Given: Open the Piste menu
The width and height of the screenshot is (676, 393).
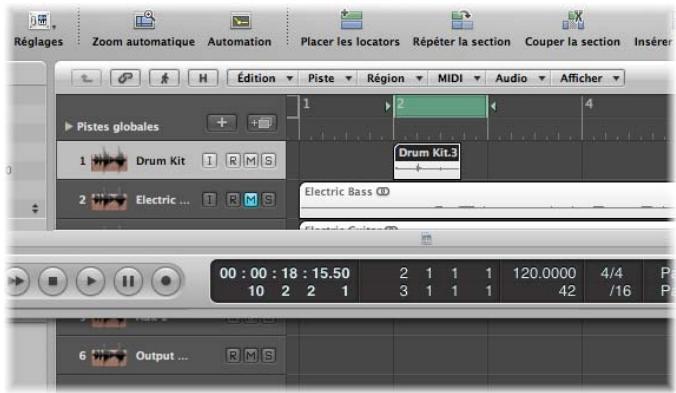Looking at the screenshot, I should [327, 78].
